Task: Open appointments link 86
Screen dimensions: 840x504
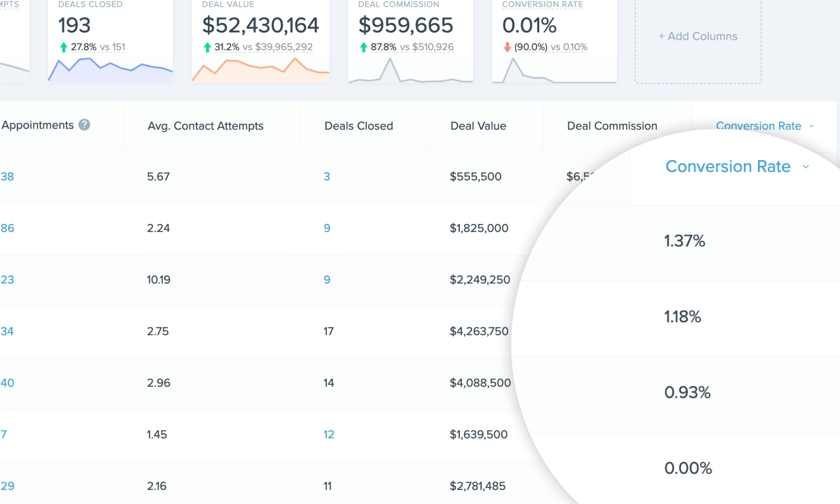Action: coord(8,228)
